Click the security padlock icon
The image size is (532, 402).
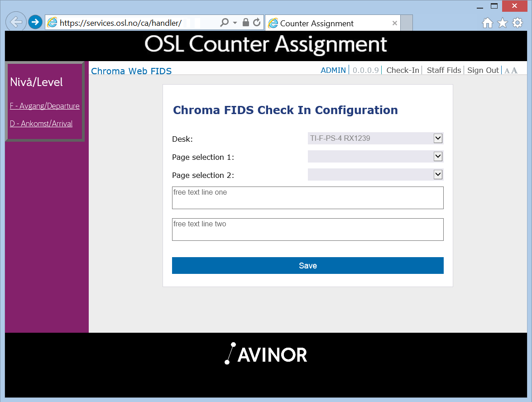[246, 22]
